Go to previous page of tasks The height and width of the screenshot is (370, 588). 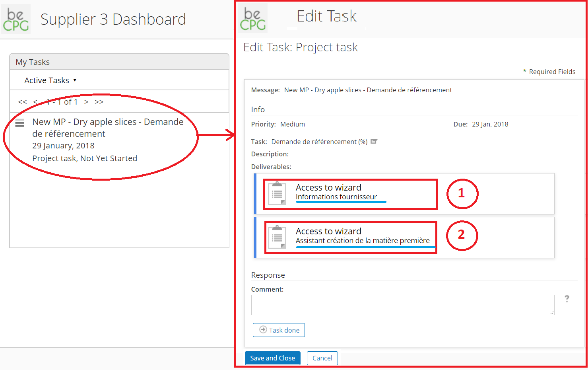[35, 102]
